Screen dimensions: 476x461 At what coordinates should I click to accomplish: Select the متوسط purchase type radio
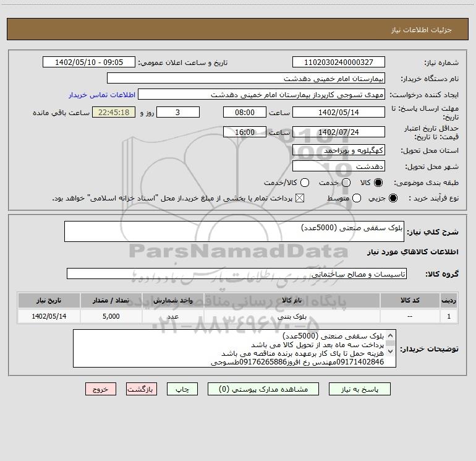[x=357, y=198]
